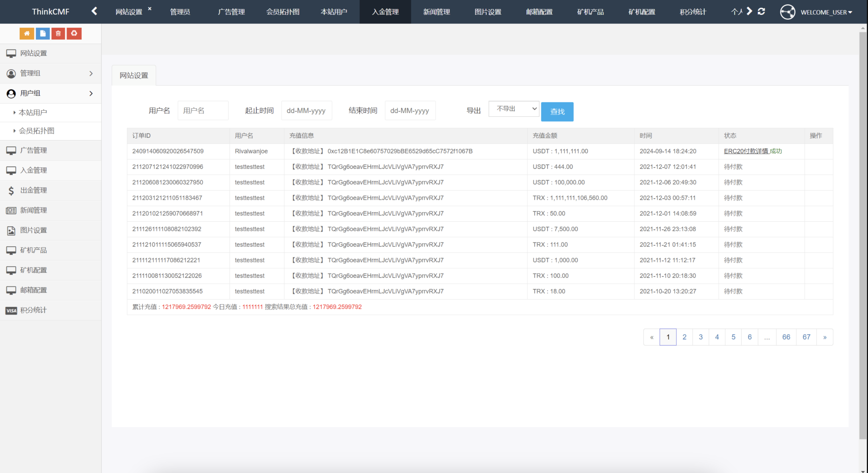The image size is (868, 473).
Task: Open the ERC20付款详情 link
Action: (746, 151)
